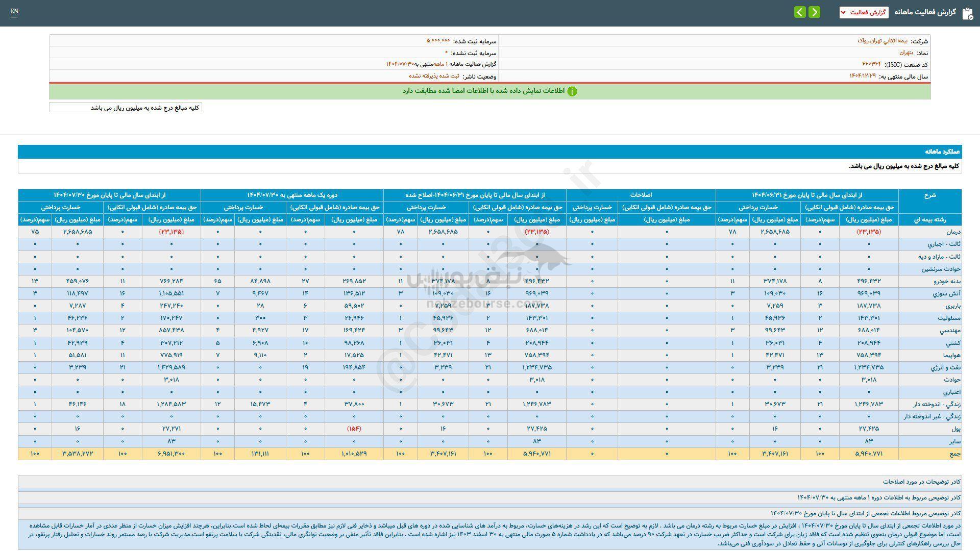Click red chevron of report type selector

pyautogui.click(x=843, y=12)
